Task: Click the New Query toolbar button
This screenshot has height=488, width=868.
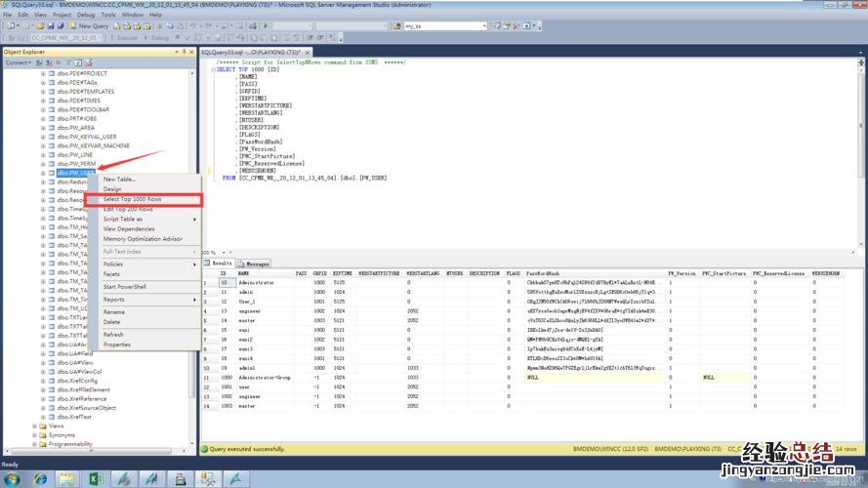Action: pyautogui.click(x=90, y=26)
